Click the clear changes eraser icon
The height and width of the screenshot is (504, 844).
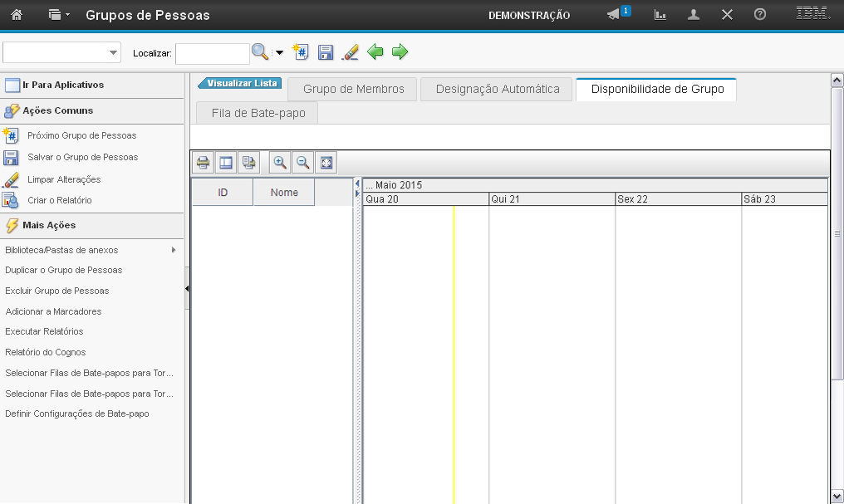point(351,52)
